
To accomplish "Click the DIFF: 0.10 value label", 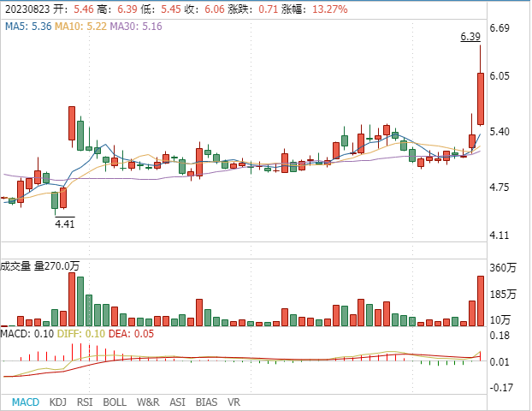I will 81,334.
